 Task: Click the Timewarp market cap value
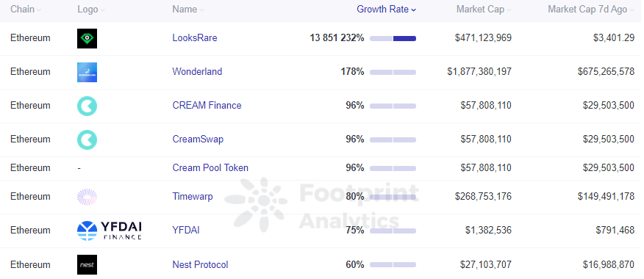coord(484,197)
